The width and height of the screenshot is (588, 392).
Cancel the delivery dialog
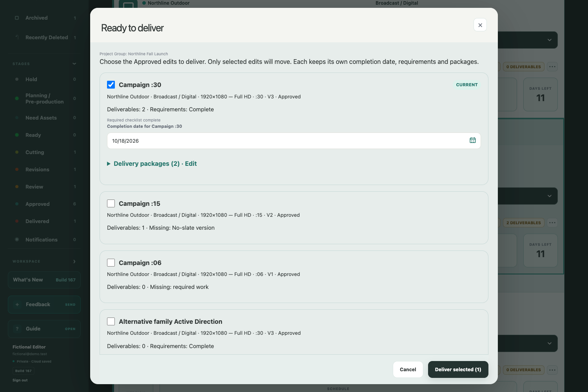click(x=408, y=369)
